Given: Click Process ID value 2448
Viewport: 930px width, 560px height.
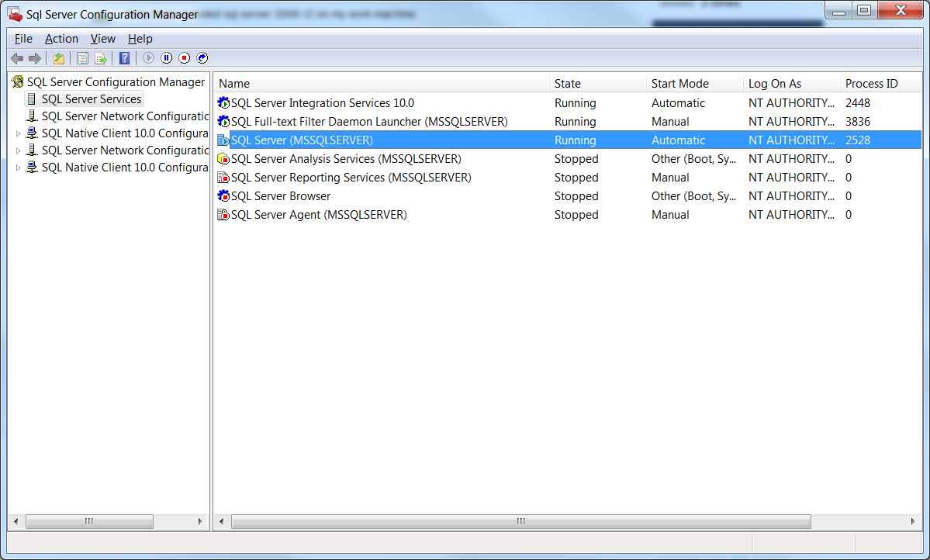Looking at the screenshot, I should (858, 103).
